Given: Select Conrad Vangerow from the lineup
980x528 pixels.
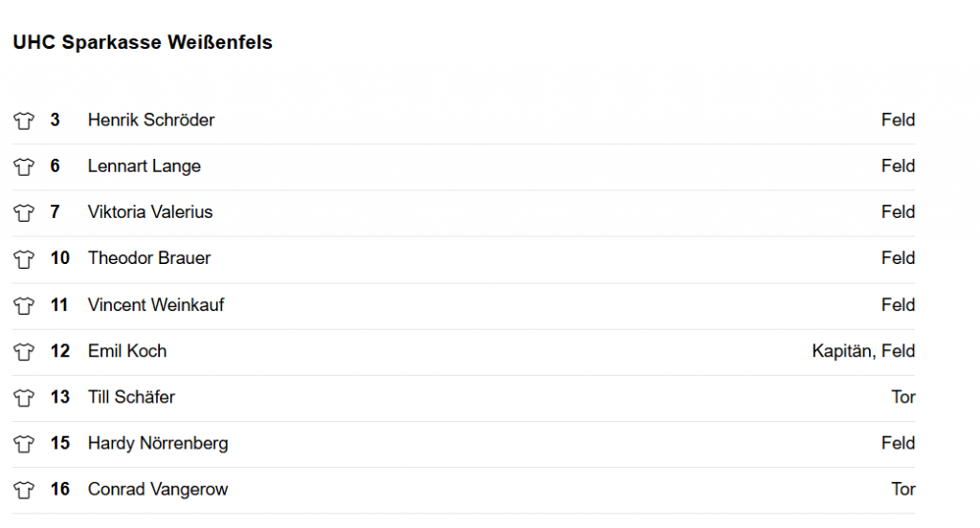Looking at the screenshot, I should coord(158,489).
